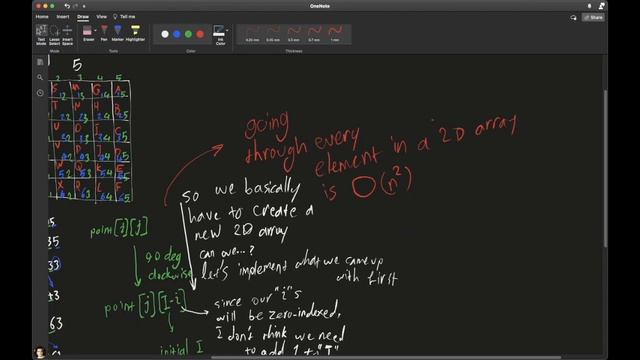
Task: Switch to the View tab
Action: pyautogui.click(x=101, y=17)
